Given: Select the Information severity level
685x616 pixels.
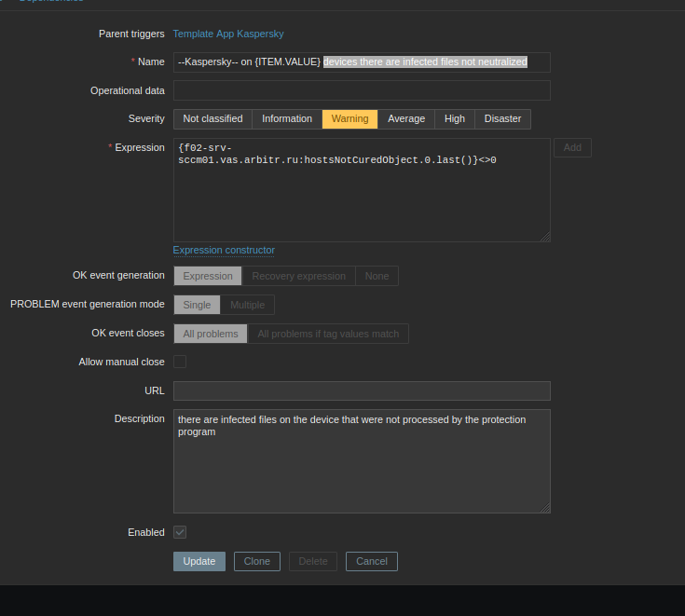Looking at the screenshot, I should pyautogui.click(x=287, y=119).
